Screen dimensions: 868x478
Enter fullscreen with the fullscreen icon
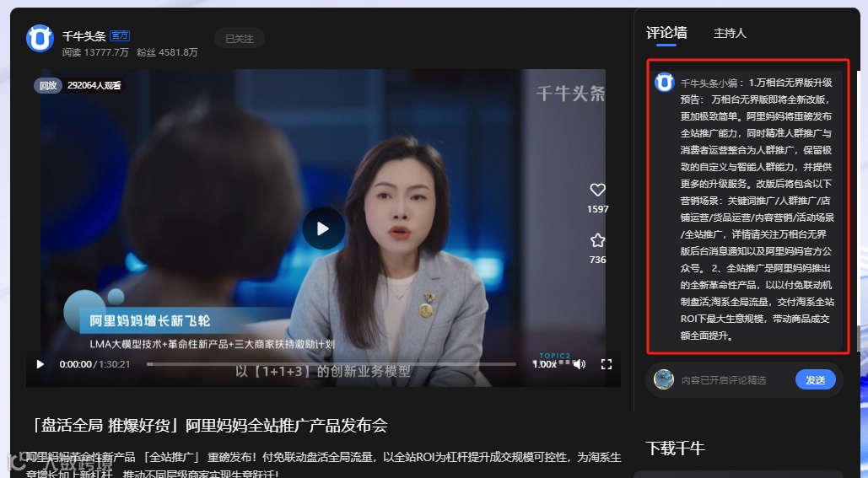click(607, 364)
